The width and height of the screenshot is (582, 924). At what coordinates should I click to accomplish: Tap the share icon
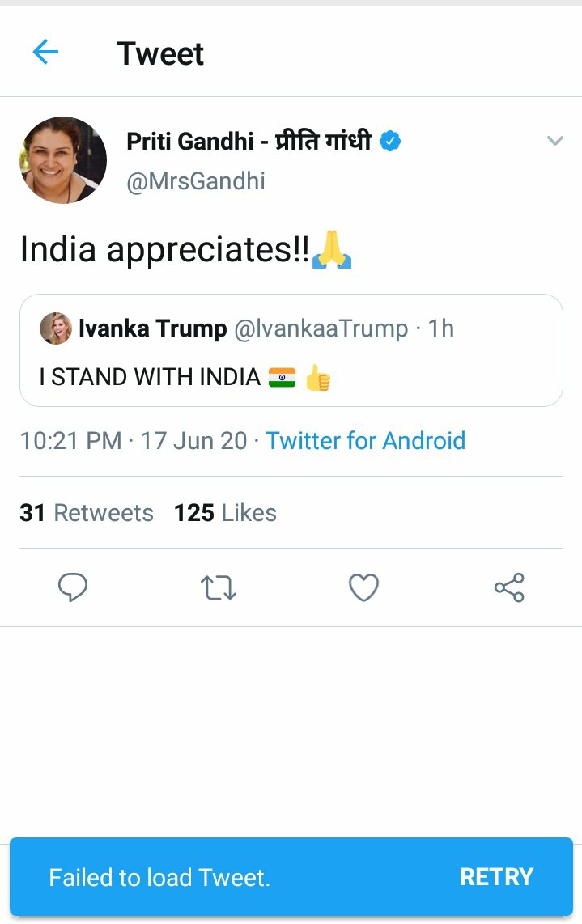click(509, 587)
